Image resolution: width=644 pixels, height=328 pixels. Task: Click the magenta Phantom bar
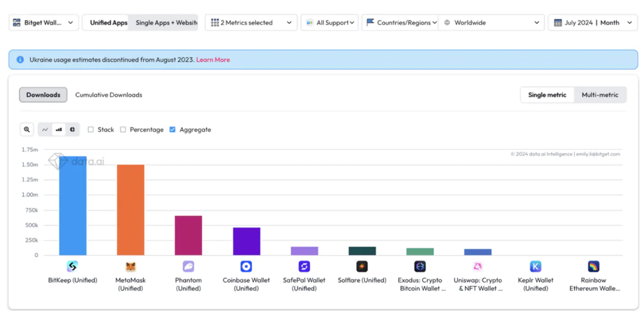pyautogui.click(x=189, y=235)
